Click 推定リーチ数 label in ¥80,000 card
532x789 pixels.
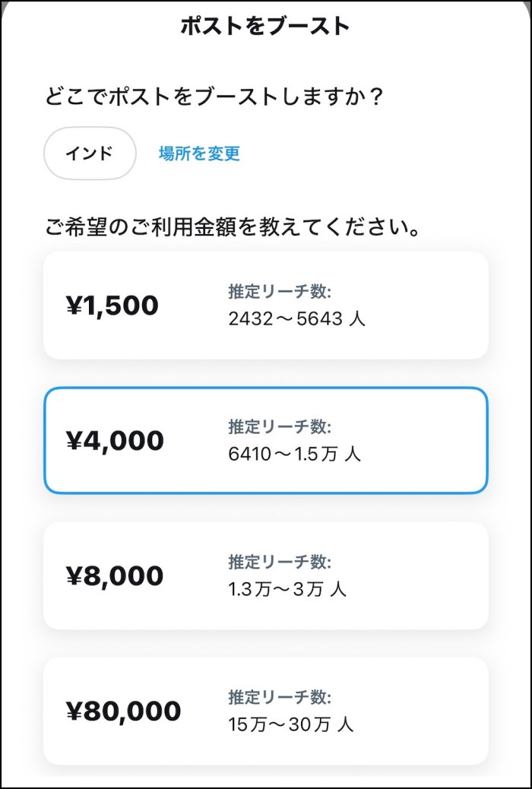[x=280, y=698]
